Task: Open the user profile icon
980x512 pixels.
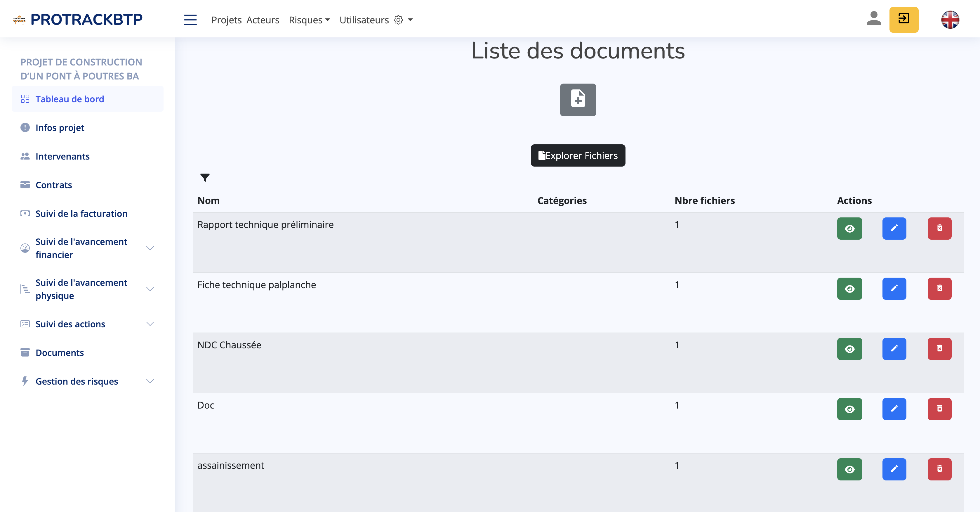Action: point(873,19)
